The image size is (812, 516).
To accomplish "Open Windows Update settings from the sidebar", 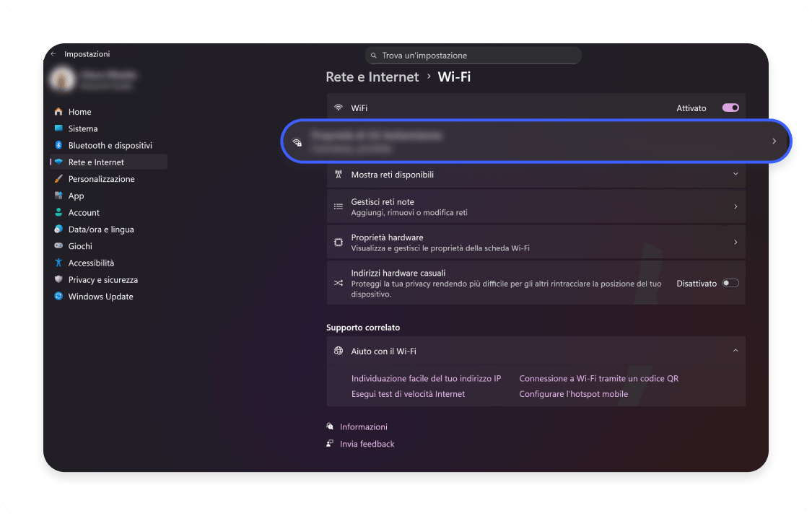I will coord(100,296).
